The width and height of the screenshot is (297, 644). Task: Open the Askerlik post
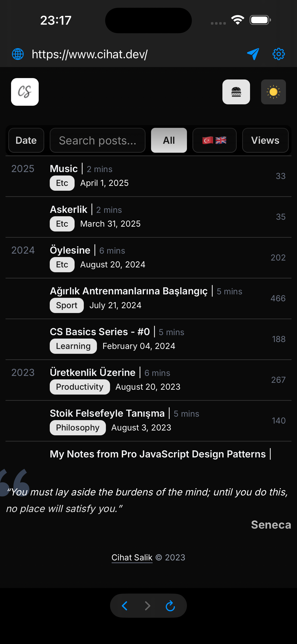69,210
